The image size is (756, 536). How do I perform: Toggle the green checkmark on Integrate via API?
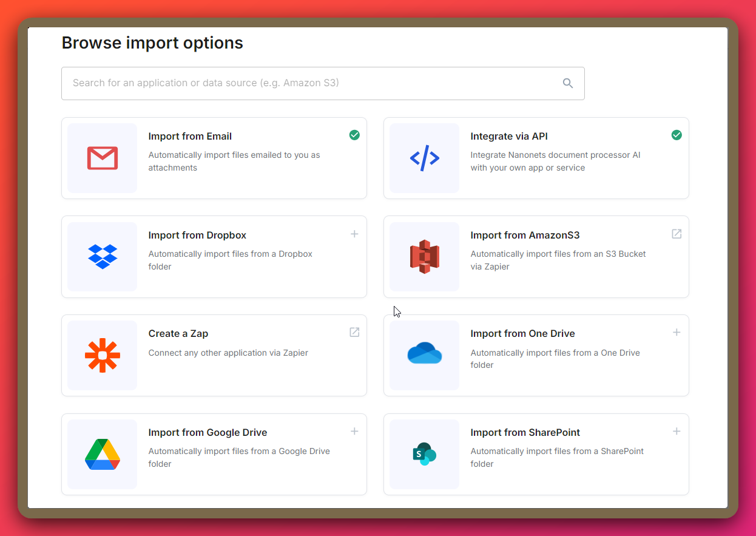tap(677, 135)
